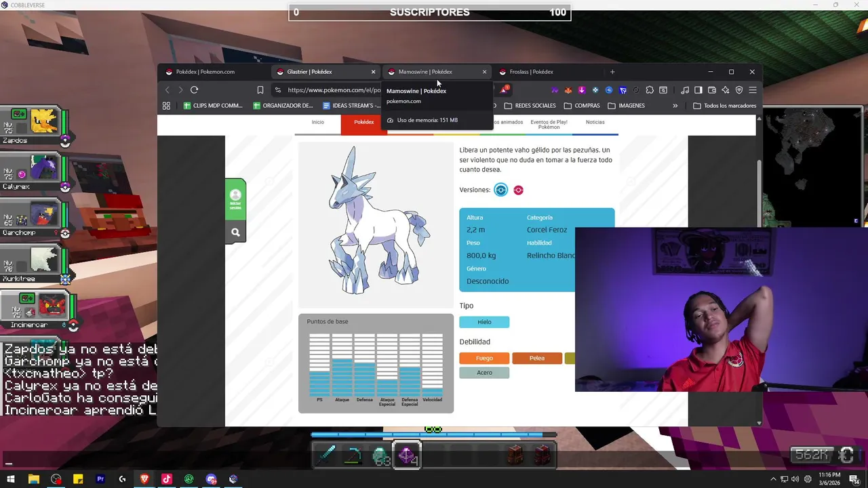Screen dimensions: 868x488
Task: Open the music note media control icon
Action: [x=685, y=89]
